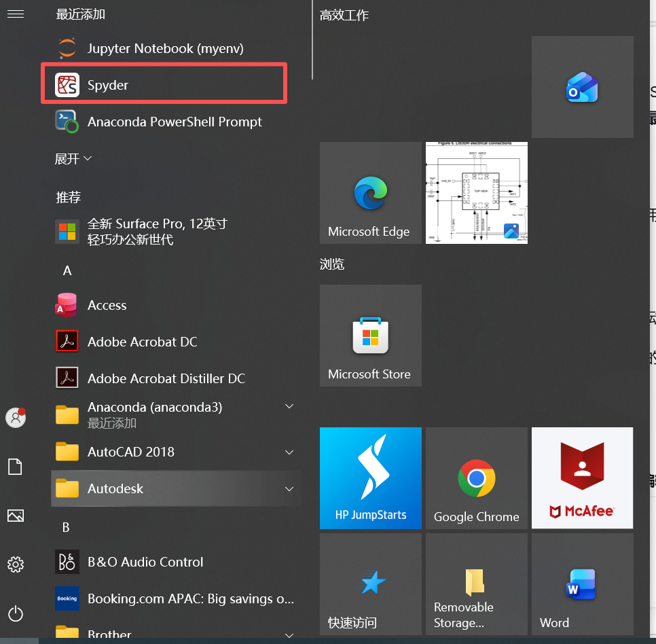This screenshot has height=644, width=656.
Task: Open the Outlook tile
Action: pos(583,87)
